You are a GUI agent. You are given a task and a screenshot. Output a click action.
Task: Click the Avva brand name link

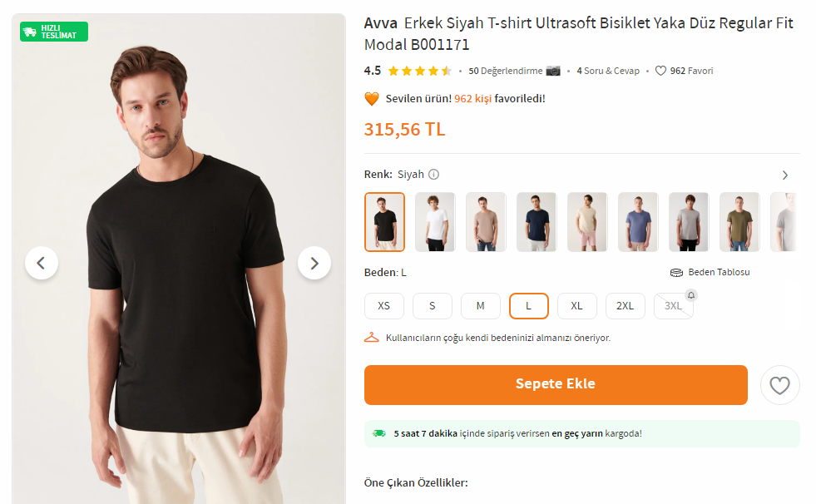380,22
